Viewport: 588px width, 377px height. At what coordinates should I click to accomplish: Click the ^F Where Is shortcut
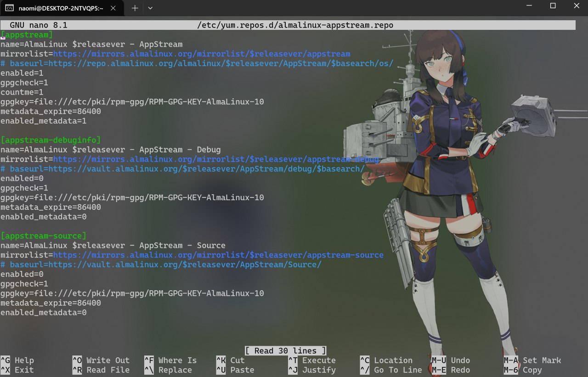coord(170,360)
